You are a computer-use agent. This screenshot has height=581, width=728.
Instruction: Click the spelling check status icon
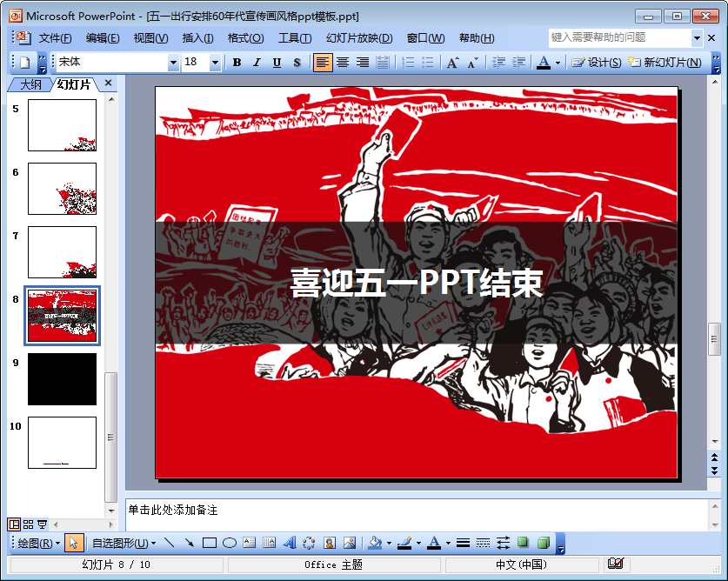tap(616, 564)
